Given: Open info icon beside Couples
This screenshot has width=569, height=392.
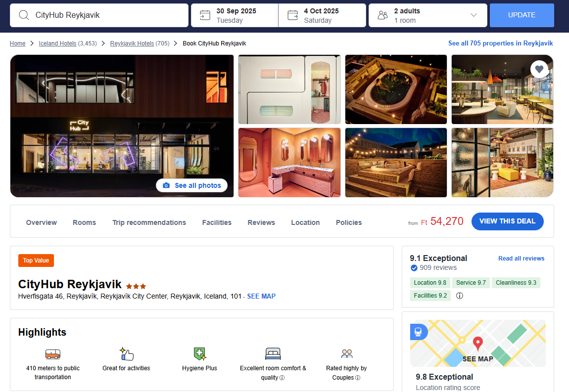Looking at the screenshot, I should (358, 378).
